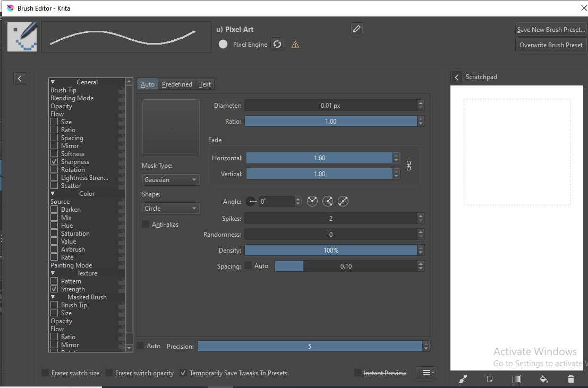The width and height of the screenshot is (588, 388).
Task: Click Save New Brush Preset button
Action: [551, 30]
